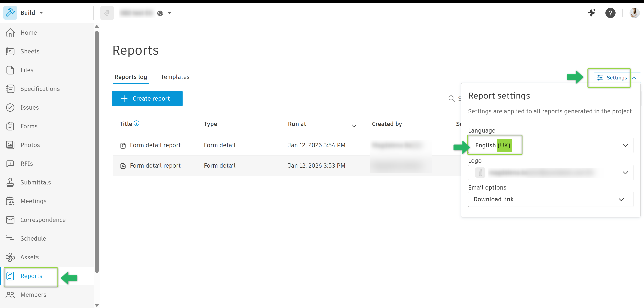644x308 pixels.
Task: Go to Submittals stamp icon
Action: (x=10, y=182)
